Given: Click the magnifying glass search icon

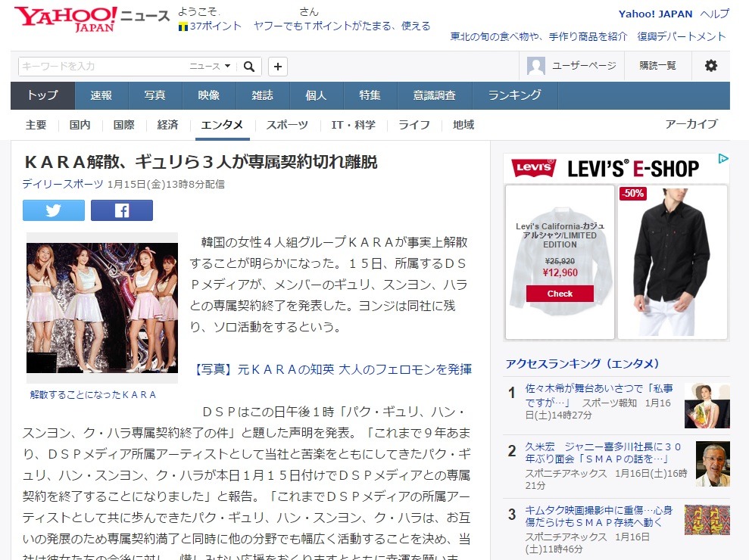Looking at the screenshot, I should click(x=249, y=67).
